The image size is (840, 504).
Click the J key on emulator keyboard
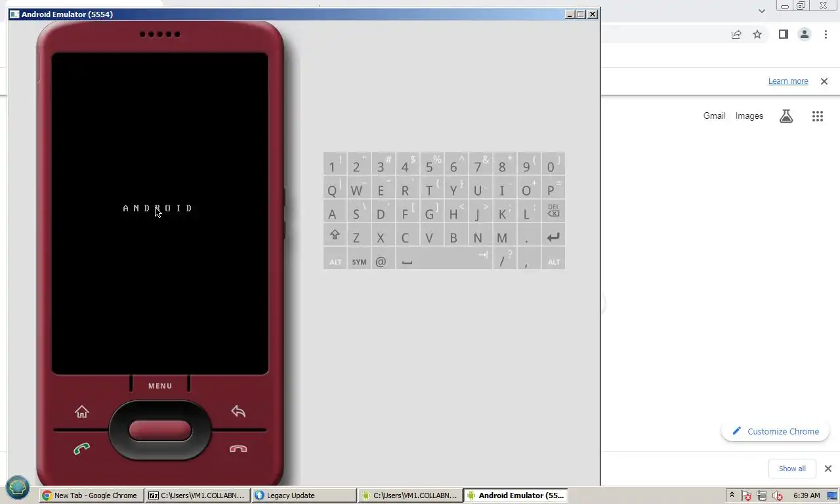click(x=480, y=212)
